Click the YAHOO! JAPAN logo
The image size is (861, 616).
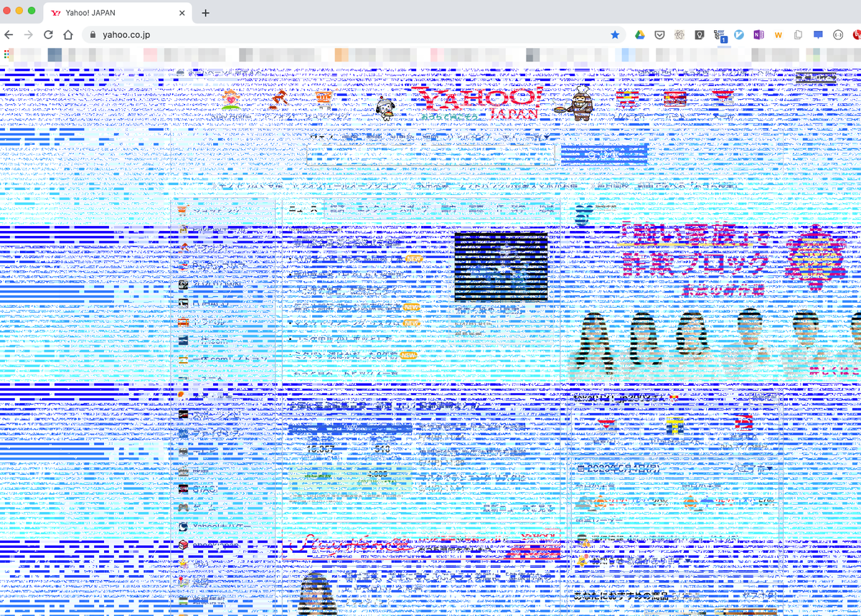click(479, 104)
